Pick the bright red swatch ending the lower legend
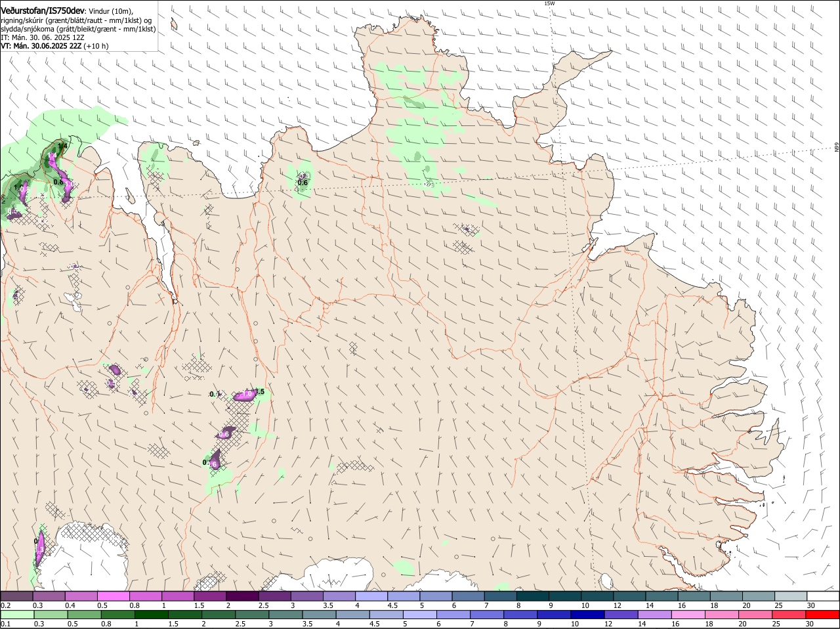 (823, 615)
